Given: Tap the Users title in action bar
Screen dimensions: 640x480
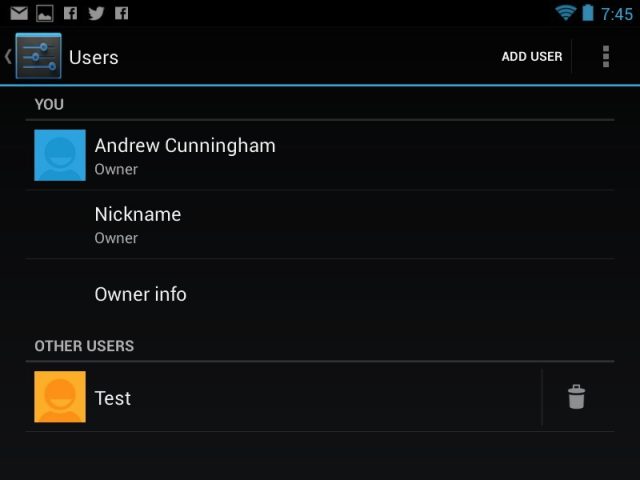Looking at the screenshot, I should (93, 57).
